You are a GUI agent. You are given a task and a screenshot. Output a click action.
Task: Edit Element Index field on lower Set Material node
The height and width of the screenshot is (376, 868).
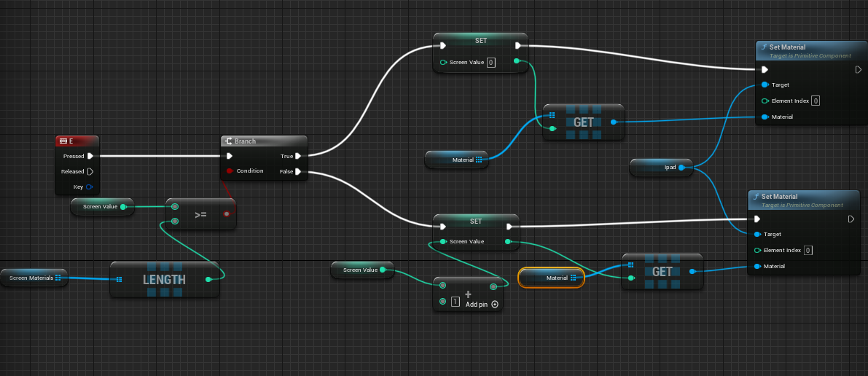808,250
